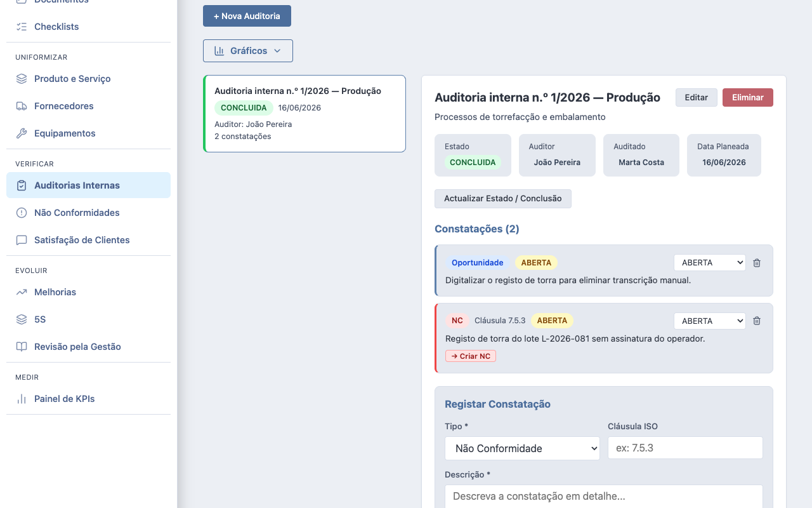812x508 pixels.
Task: Open the NC finding's ABERTA status dropdown
Action: [710, 321]
